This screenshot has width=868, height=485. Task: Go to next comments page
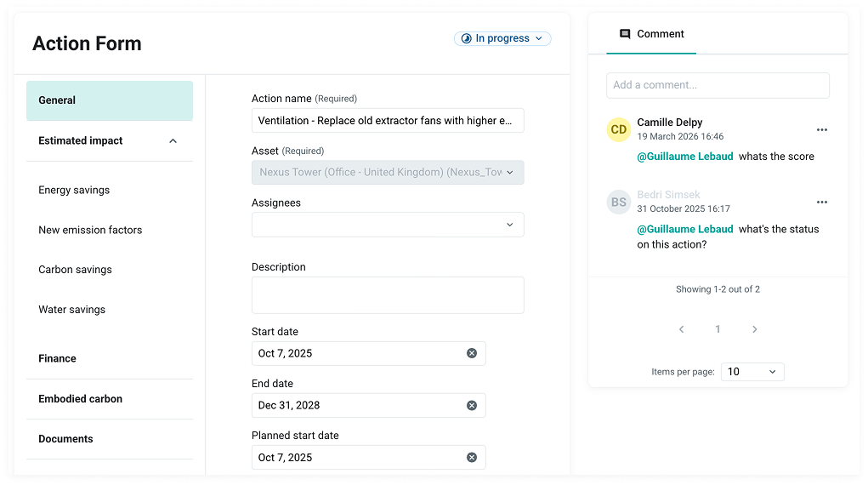[x=755, y=329]
